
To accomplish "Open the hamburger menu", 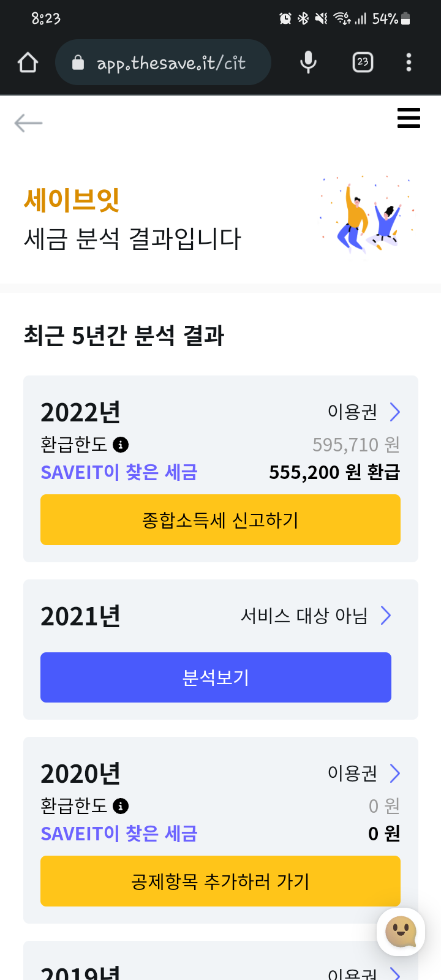I will (x=409, y=118).
